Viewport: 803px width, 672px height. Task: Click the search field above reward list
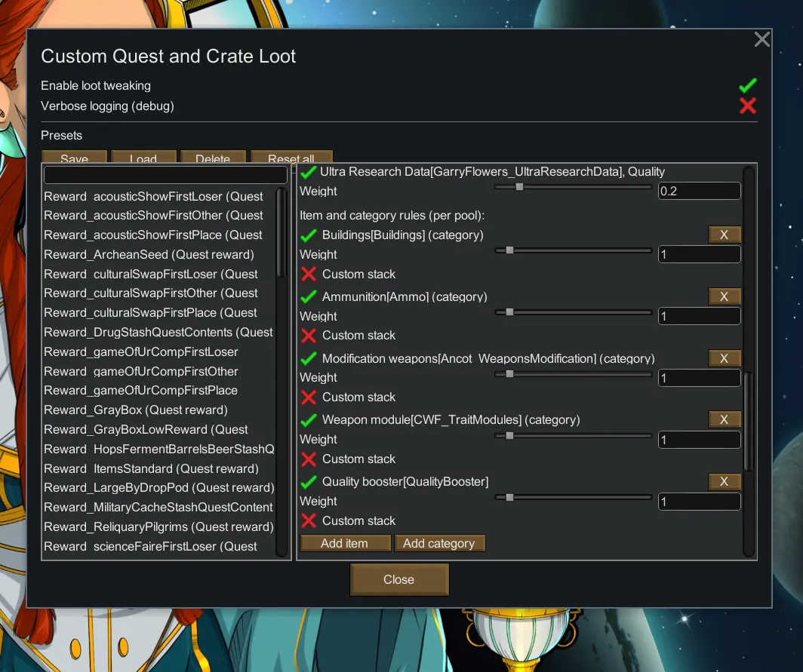click(165, 175)
